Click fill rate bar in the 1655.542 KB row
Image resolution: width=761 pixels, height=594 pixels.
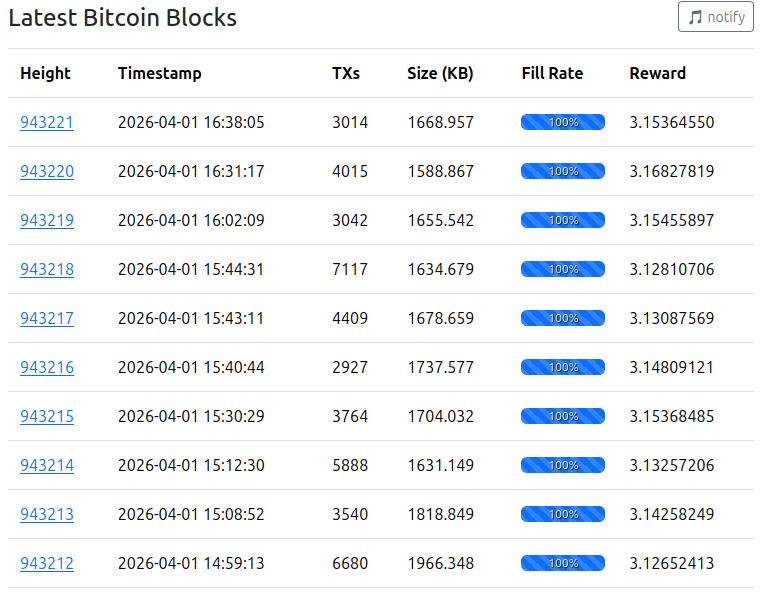click(x=563, y=220)
